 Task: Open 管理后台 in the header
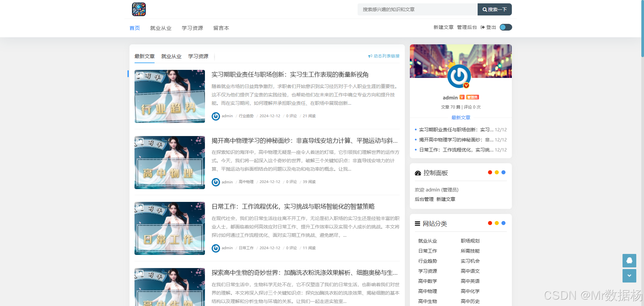point(467,27)
